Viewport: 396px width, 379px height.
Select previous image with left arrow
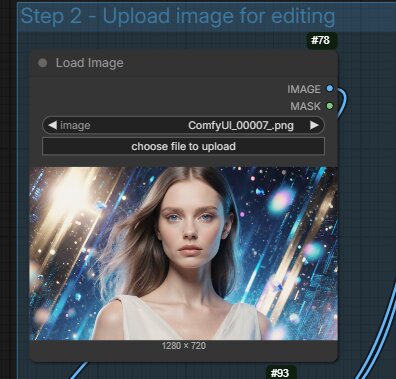[x=52, y=125]
